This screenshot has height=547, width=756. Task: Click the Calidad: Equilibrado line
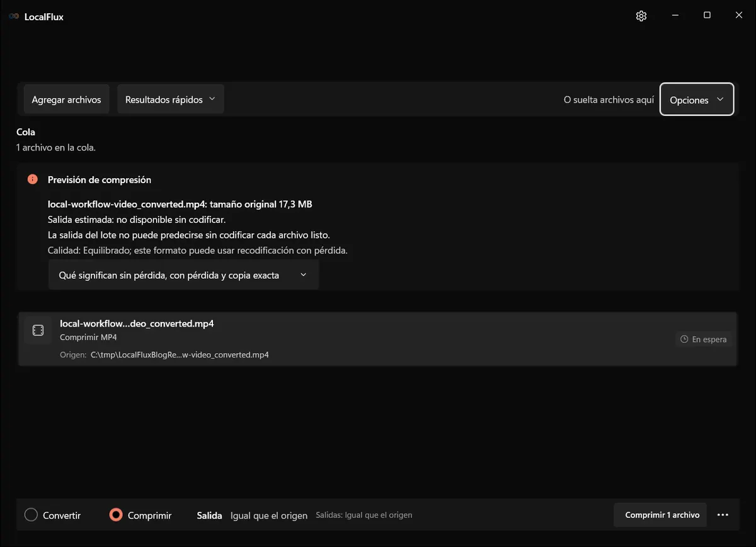pos(198,251)
